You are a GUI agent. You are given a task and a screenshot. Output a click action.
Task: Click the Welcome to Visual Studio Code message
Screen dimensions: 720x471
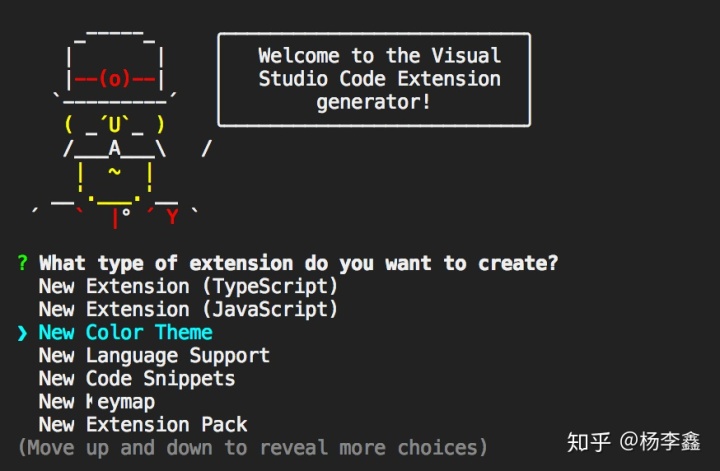(379, 79)
